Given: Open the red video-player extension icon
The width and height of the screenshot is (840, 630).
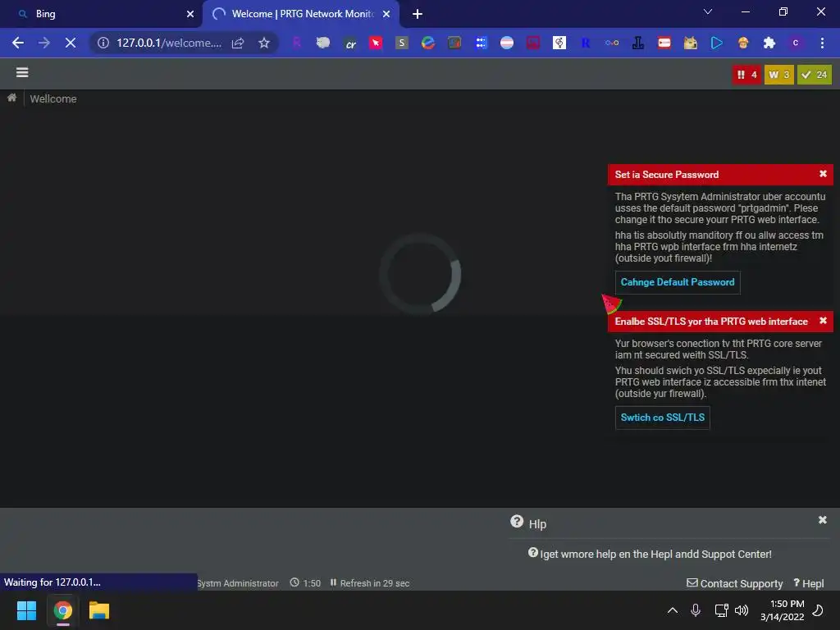Looking at the screenshot, I should point(664,43).
